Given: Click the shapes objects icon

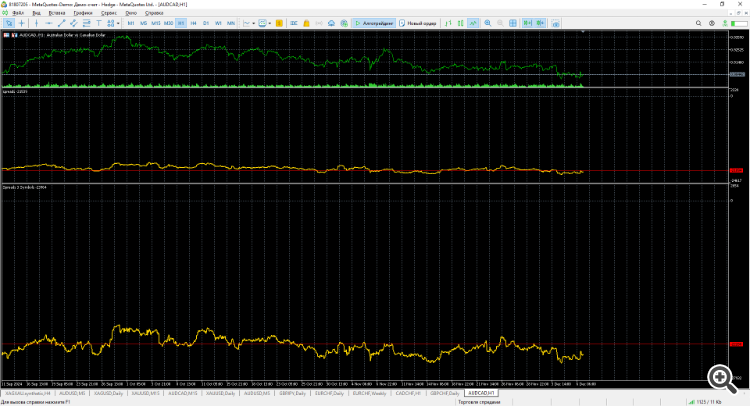Looking at the screenshot, I should coord(110,23).
